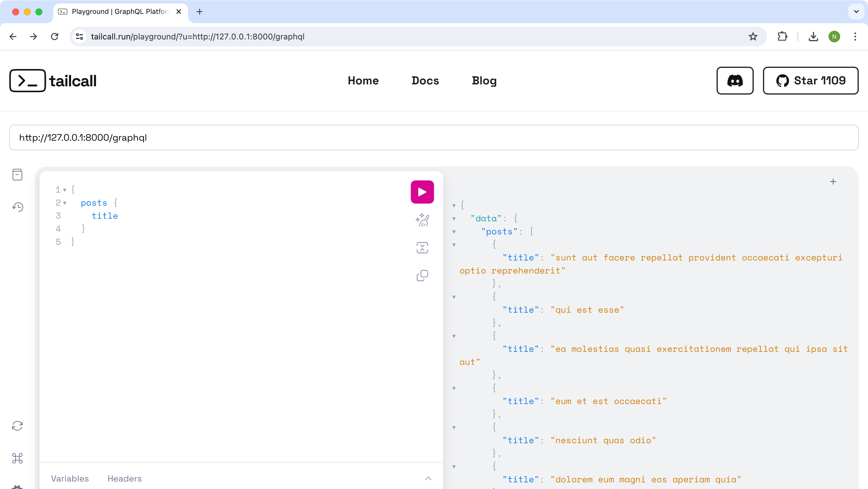Screen dimensions: 868x489
Task: Collapse the "posts" array in response
Action: coord(454,232)
